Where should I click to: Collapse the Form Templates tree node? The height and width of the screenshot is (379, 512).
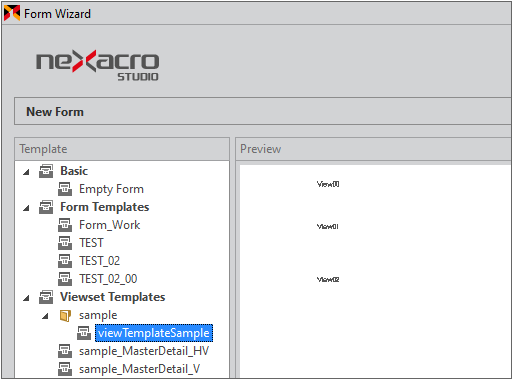point(26,208)
